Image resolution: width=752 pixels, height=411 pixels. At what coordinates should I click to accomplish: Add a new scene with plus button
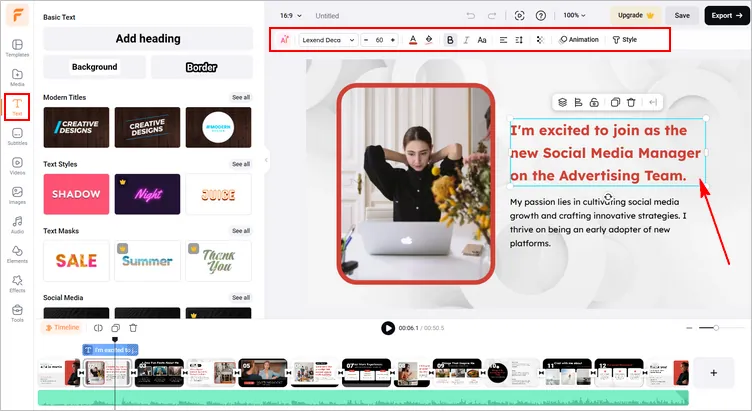click(x=714, y=373)
